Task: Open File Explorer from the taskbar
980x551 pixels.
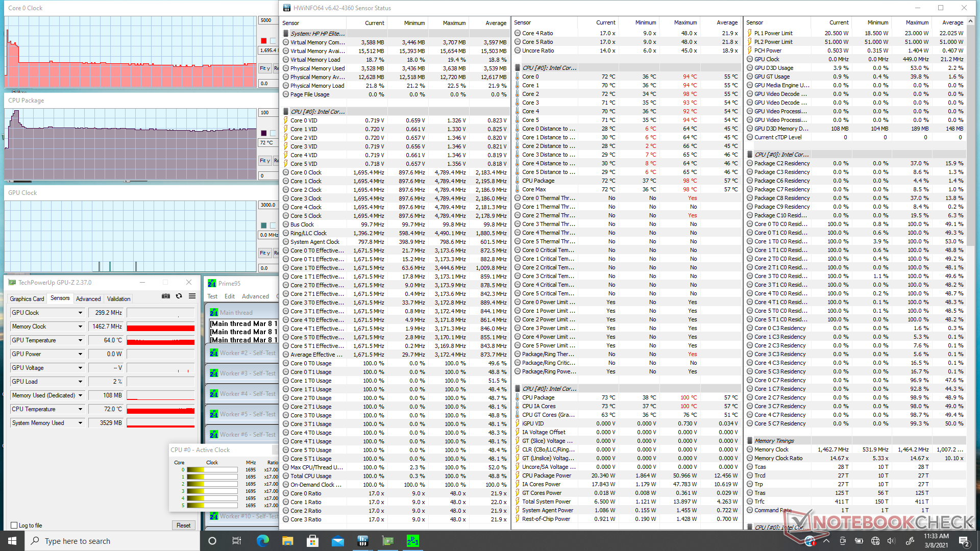Action: tap(287, 541)
